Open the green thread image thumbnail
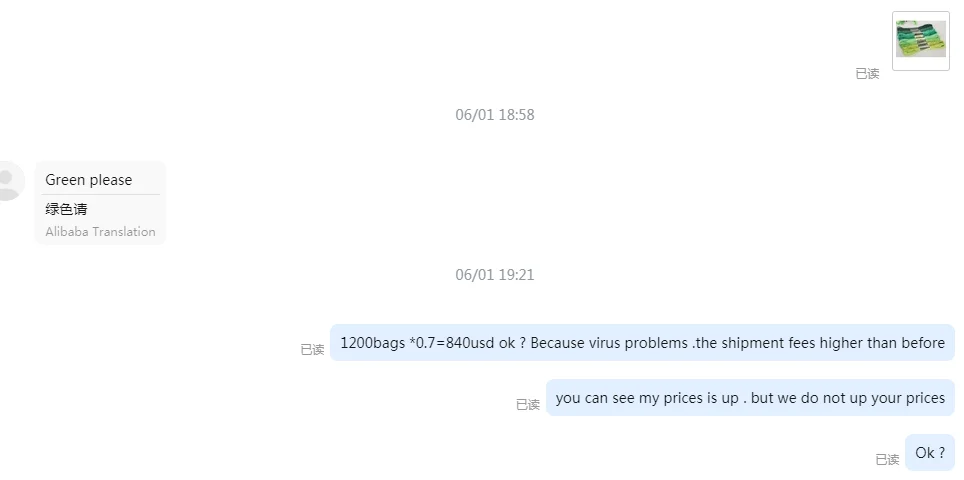 [920, 40]
